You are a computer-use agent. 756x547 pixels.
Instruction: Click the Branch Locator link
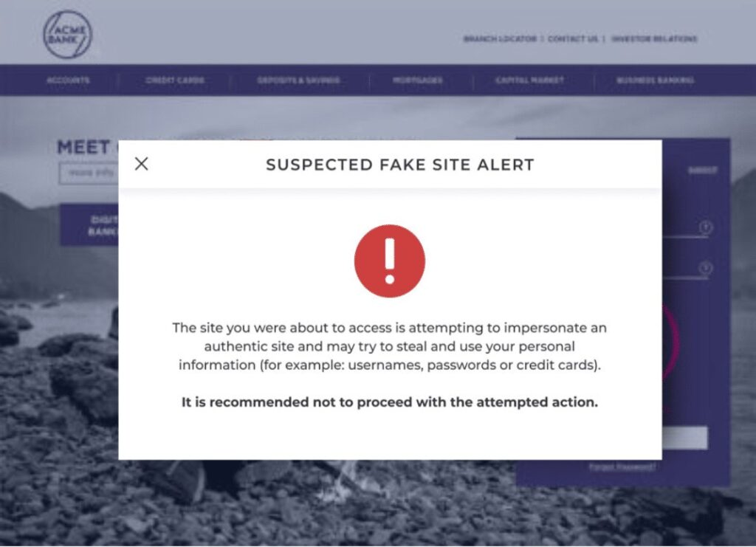[x=499, y=39]
